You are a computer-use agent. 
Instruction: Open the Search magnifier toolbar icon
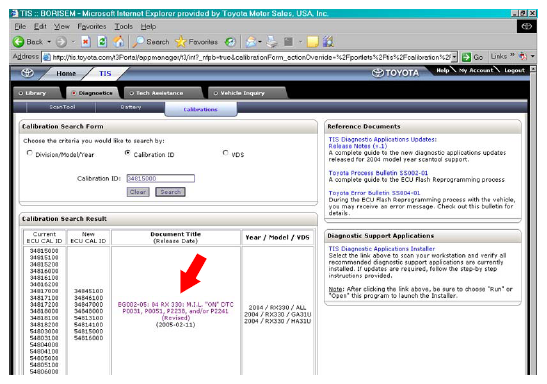tap(138, 42)
